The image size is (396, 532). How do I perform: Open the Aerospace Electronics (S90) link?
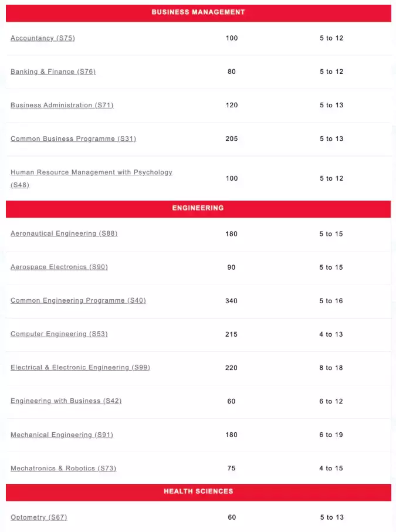59,267
